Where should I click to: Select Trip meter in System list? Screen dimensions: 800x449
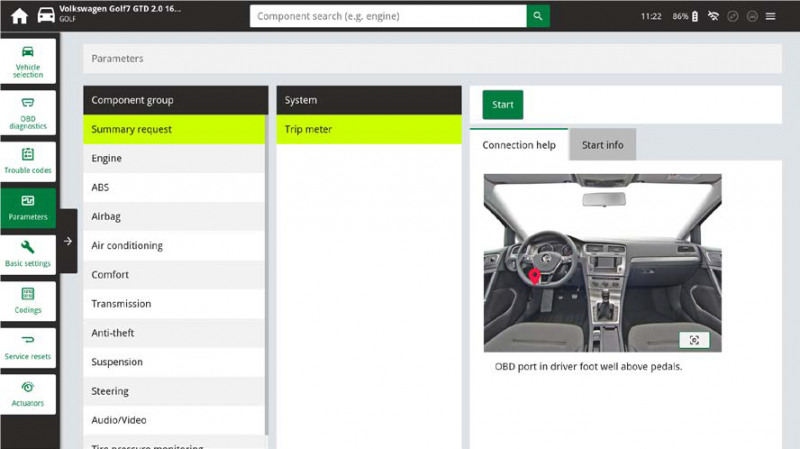[368, 130]
